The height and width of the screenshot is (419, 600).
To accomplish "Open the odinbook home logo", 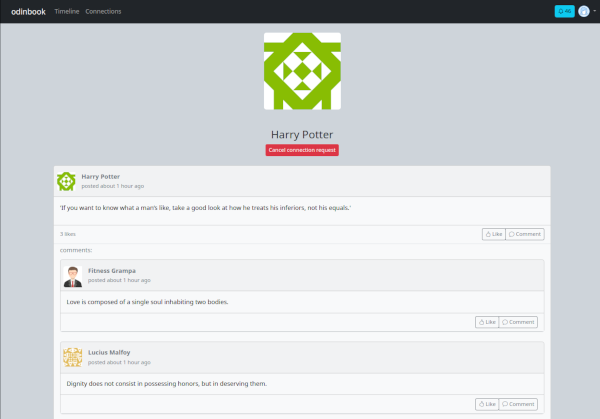I will click(x=28, y=11).
